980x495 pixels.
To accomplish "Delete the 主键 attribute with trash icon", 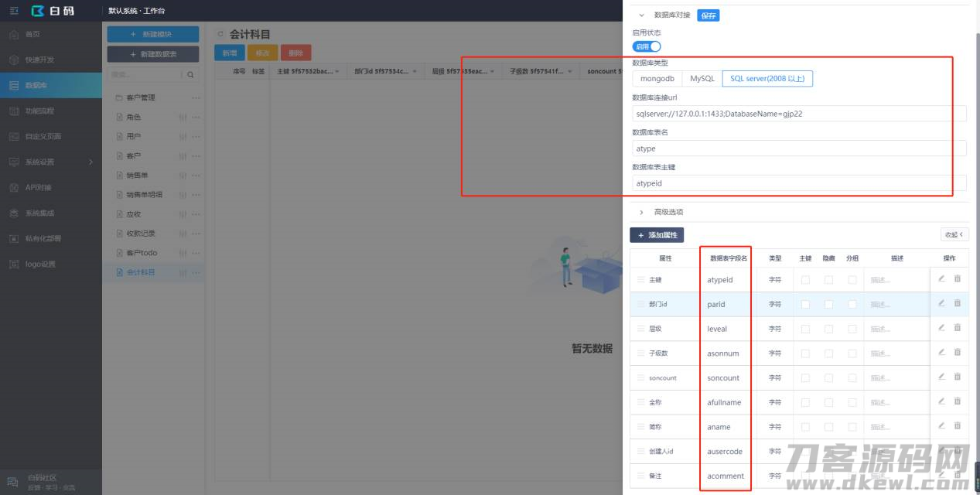I will coord(958,278).
